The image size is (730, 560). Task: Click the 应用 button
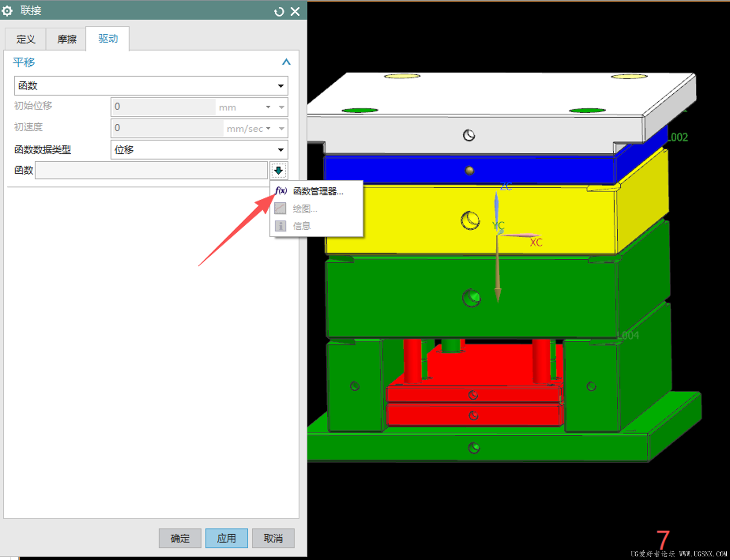pos(227,538)
